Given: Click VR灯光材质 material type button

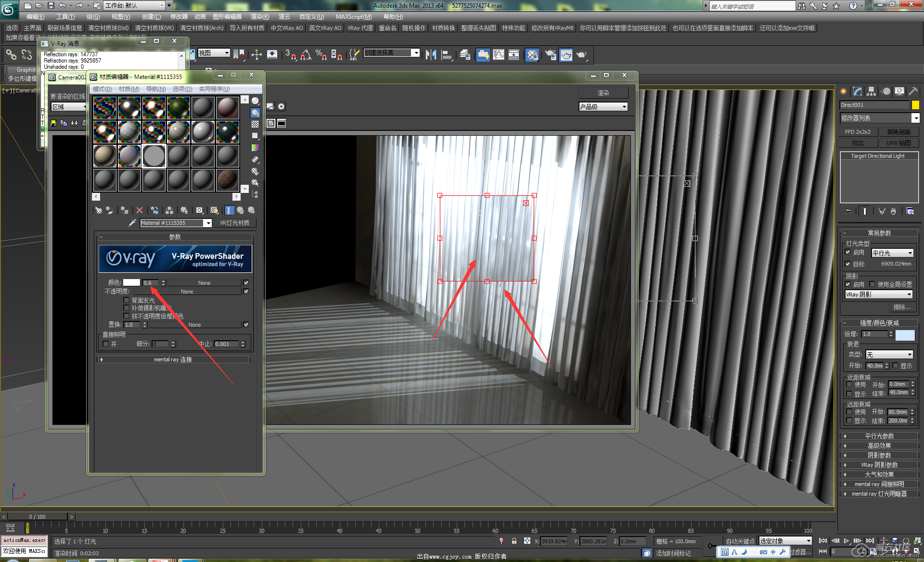Looking at the screenshot, I should pyautogui.click(x=235, y=223).
